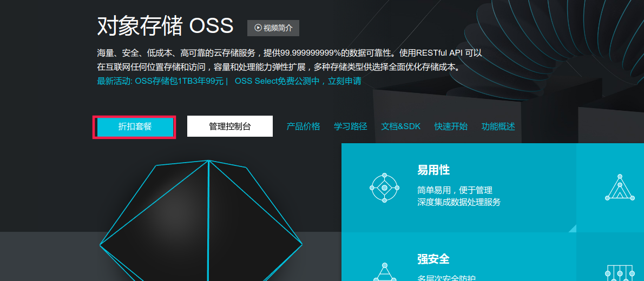This screenshot has height=281, width=644.
Task: Click the text 简单易用，便于管理
Action: coord(455,190)
